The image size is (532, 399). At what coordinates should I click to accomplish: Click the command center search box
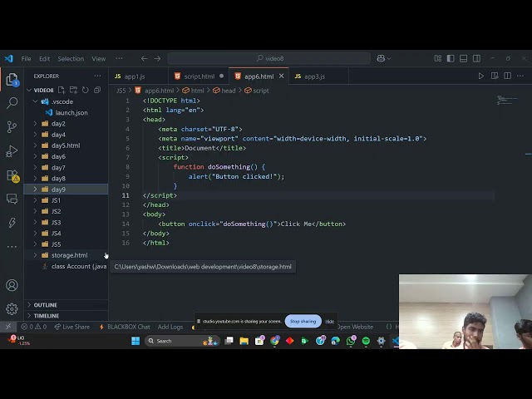(269, 59)
